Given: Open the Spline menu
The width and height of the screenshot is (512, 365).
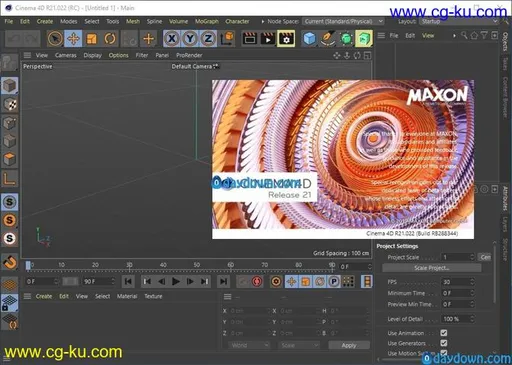Looking at the screenshot, I should click(x=154, y=21).
